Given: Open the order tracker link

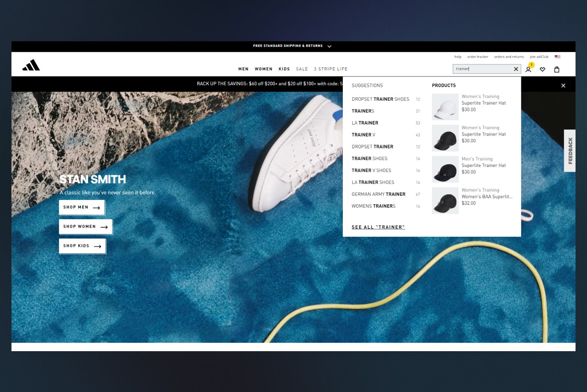Looking at the screenshot, I should coord(478,57).
